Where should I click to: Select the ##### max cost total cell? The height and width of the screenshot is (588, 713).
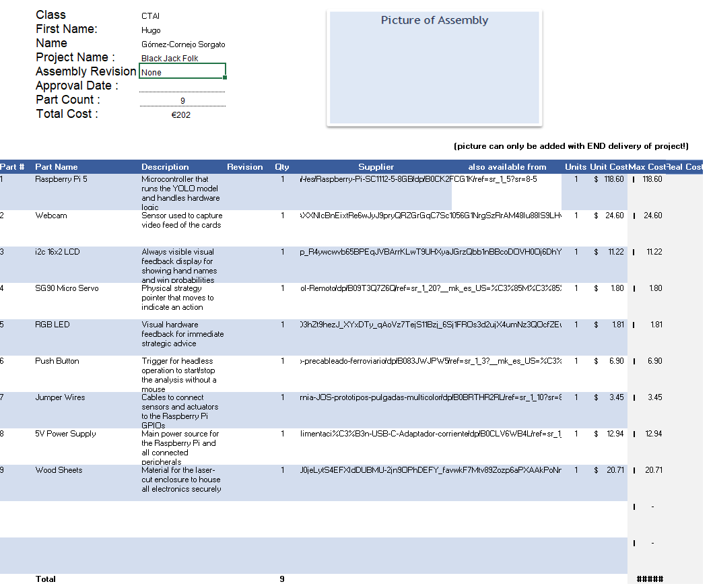tap(650, 579)
